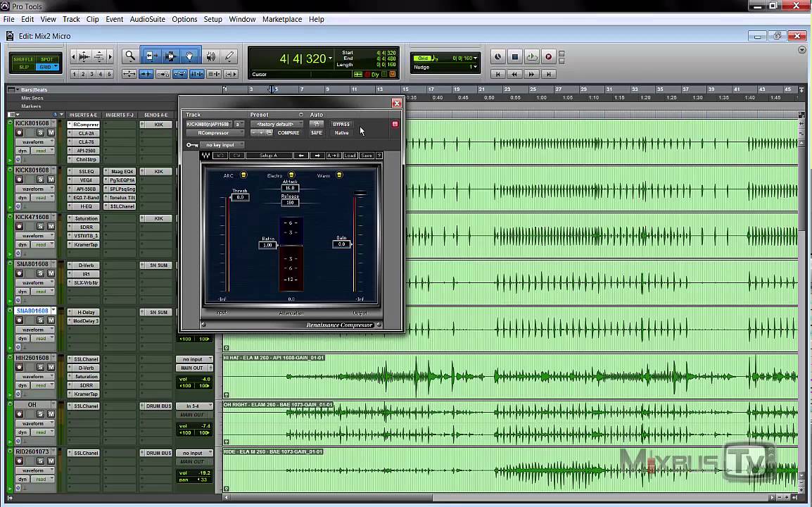Toggle Warm mode button in compressor
The image size is (812, 507).
point(339,175)
